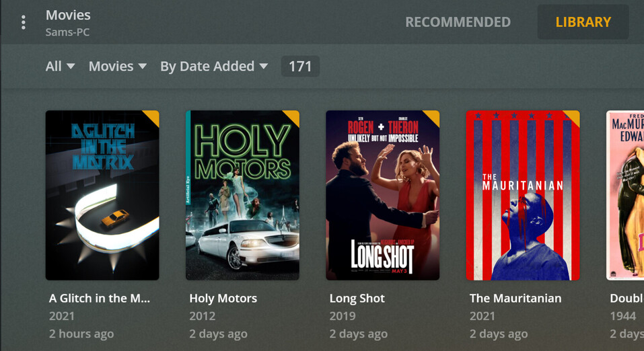This screenshot has width=644, height=351.
Task: Open The Mauritanian movie poster
Action: 523,195
